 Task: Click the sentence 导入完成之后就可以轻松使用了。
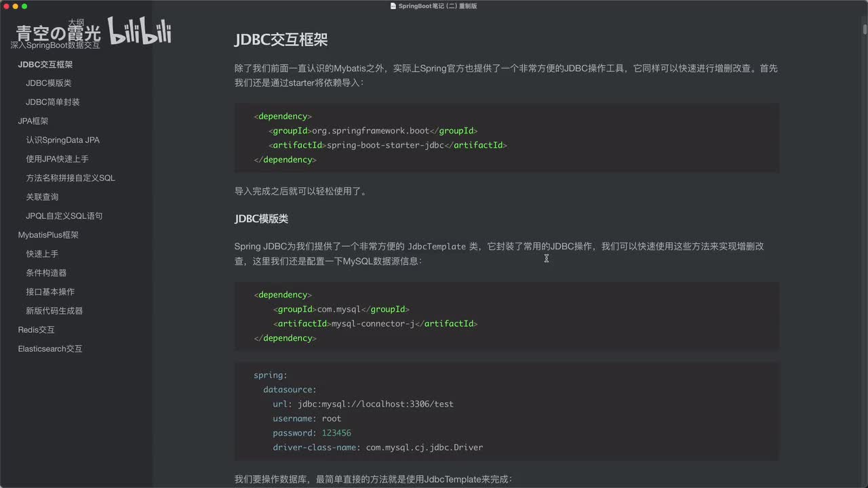tap(301, 192)
